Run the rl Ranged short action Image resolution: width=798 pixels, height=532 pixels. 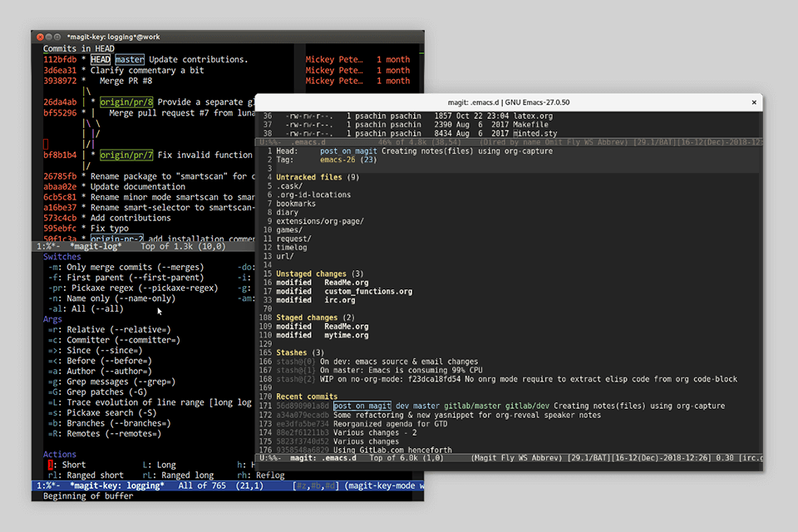click(x=86, y=475)
